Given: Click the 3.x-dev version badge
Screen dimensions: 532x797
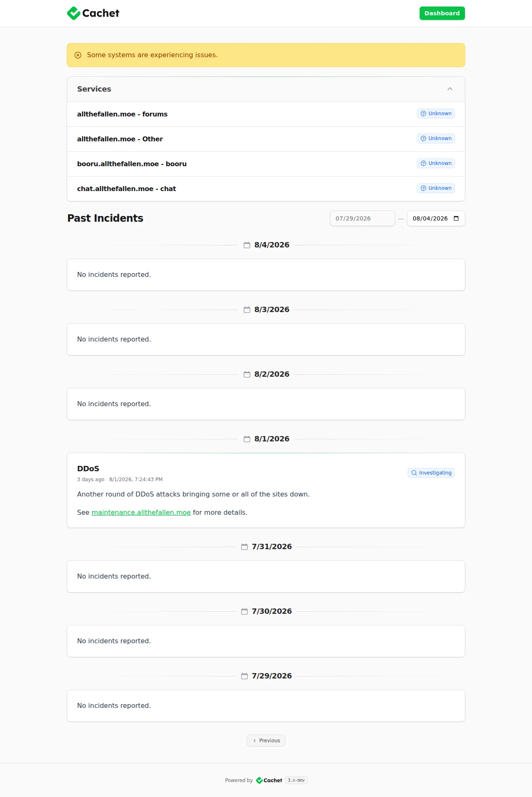Looking at the screenshot, I should (296, 780).
